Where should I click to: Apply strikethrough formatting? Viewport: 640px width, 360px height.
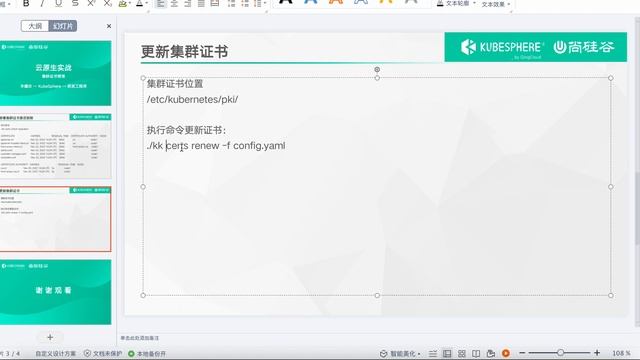tap(75, 4)
